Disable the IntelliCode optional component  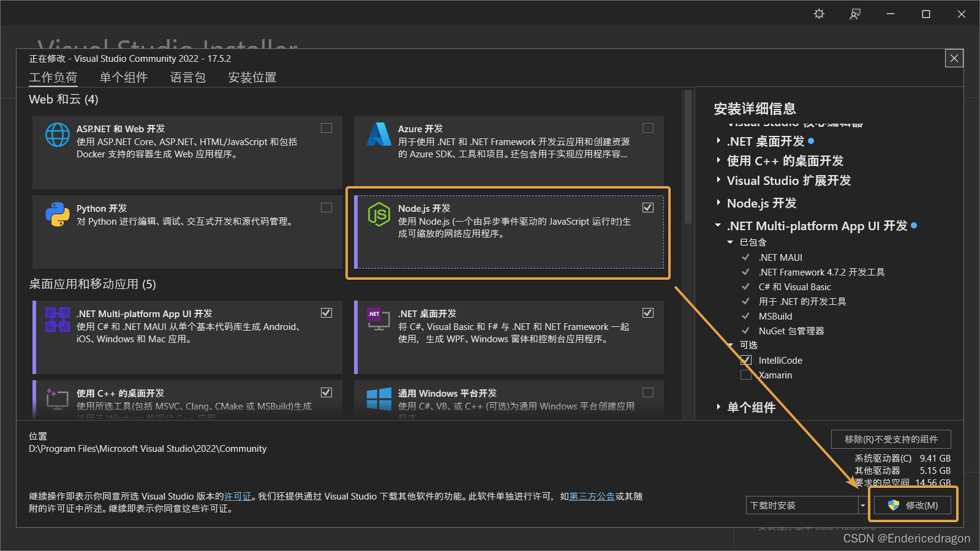[x=745, y=360]
